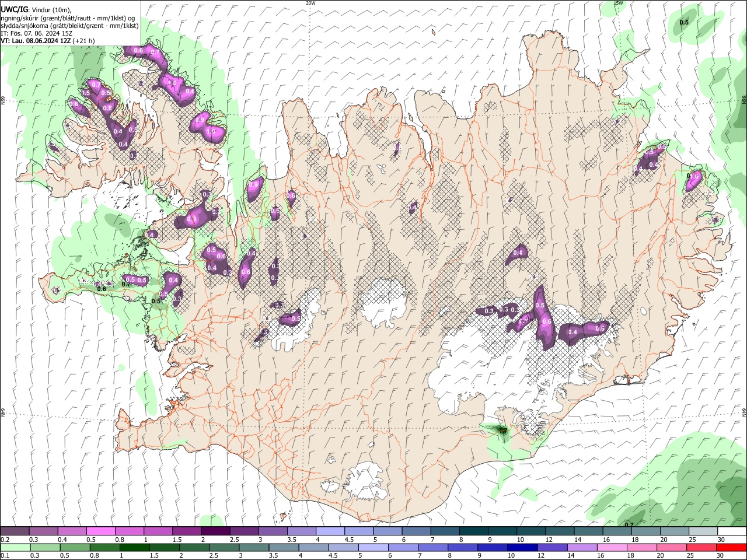Pick the bright pink 0.5–0.8 snow swatch
Image resolution: width=747 pixels, height=560 pixels.
click(100, 531)
